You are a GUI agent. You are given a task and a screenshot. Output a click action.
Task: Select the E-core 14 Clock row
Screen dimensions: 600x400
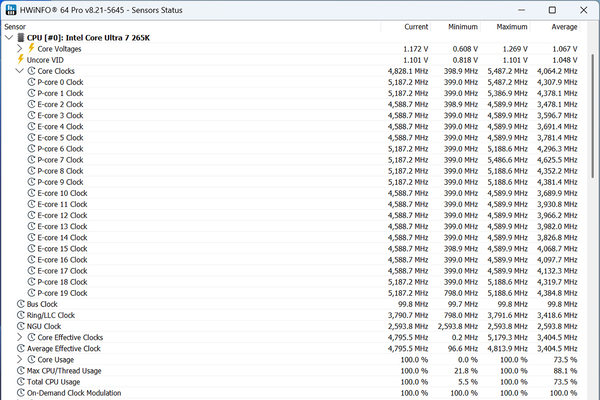click(291, 237)
